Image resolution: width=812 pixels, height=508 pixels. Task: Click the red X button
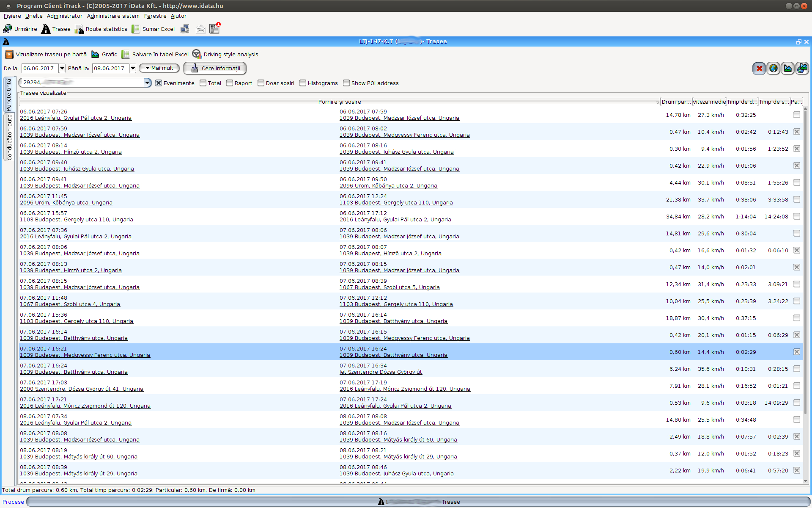click(x=759, y=68)
